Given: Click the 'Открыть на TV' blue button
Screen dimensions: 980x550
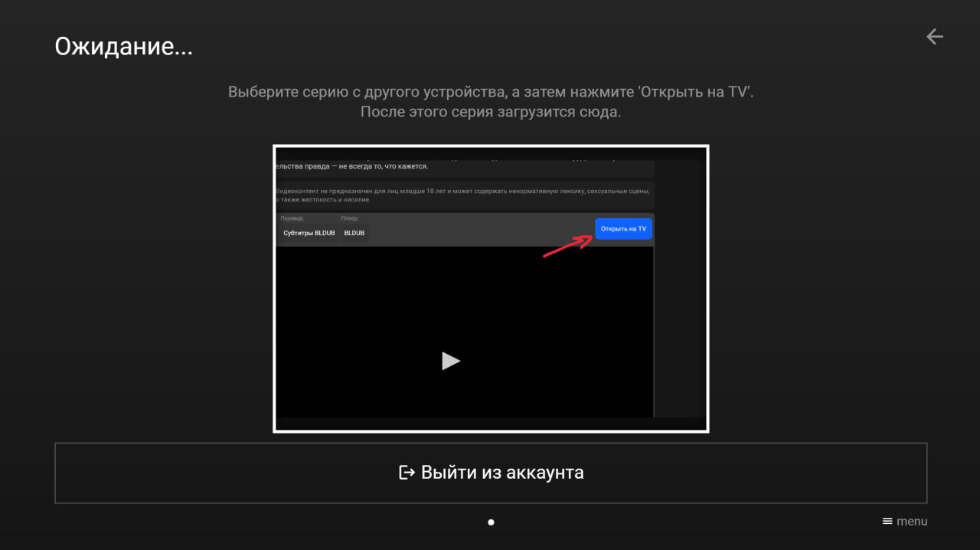Looking at the screenshot, I should tap(623, 228).
